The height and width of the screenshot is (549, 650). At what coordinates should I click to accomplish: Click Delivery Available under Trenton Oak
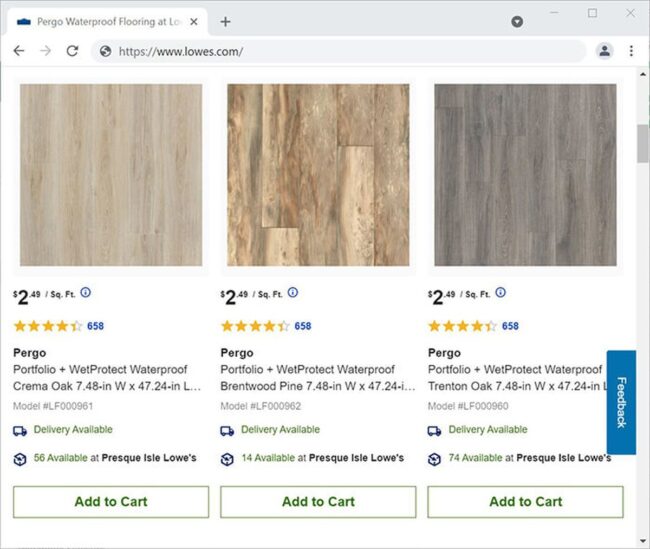pos(488,430)
